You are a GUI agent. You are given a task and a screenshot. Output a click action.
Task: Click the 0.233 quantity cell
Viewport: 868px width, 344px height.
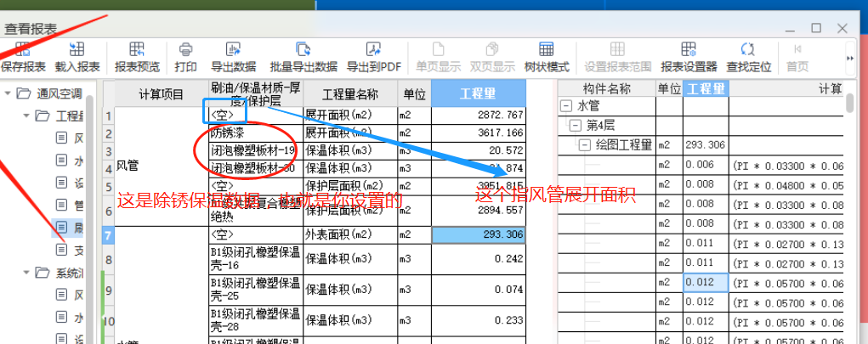pos(479,320)
